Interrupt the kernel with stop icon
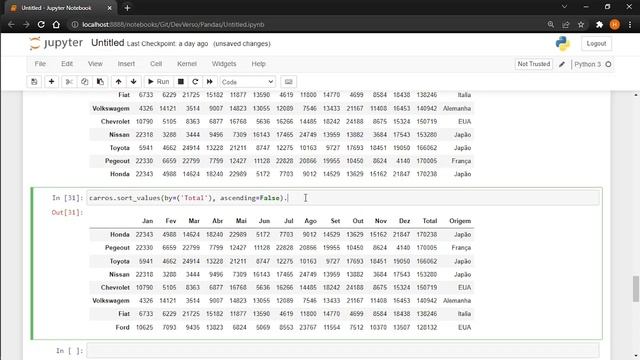 pyautogui.click(x=181, y=82)
